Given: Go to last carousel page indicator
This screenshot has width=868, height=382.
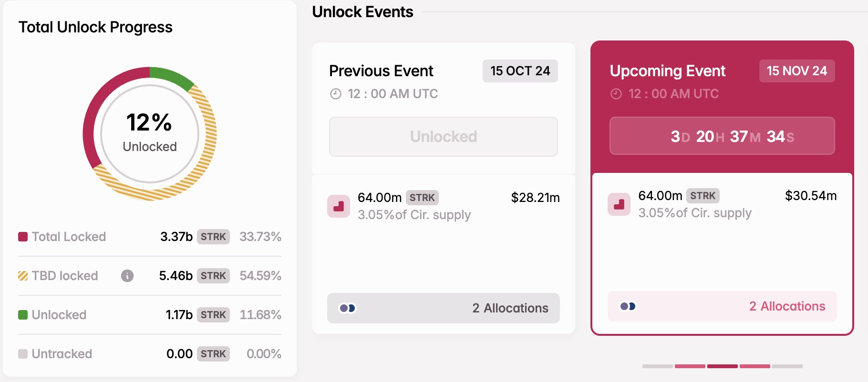Looking at the screenshot, I should tap(787, 366).
